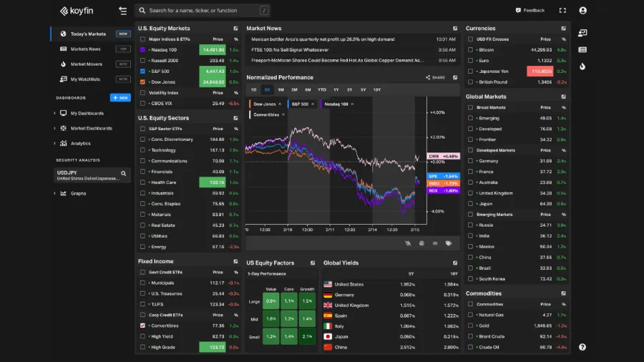Click the CWB +0.48% chart label
The width and height of the screenshot is (644, 362).
point(443,157)
